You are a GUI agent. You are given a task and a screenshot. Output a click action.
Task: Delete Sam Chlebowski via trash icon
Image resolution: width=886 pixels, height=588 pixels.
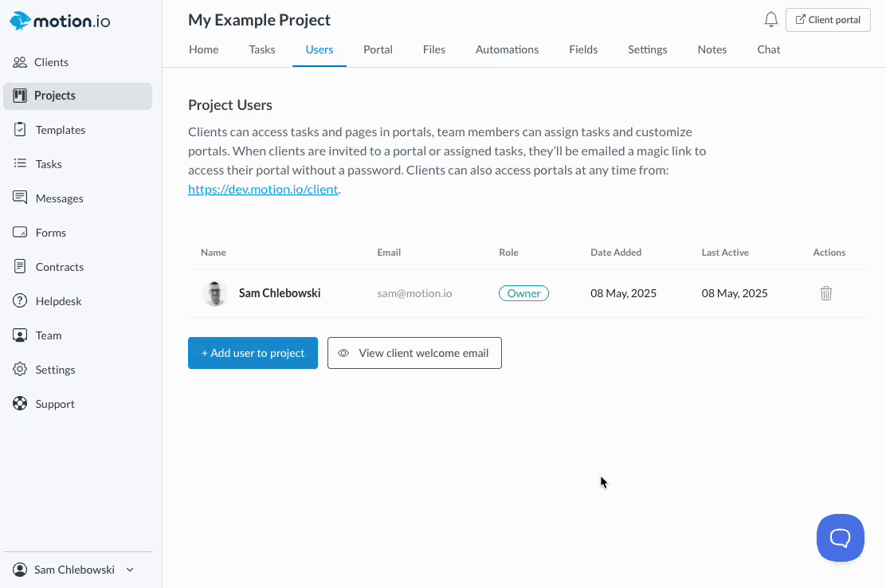point(826,293)
